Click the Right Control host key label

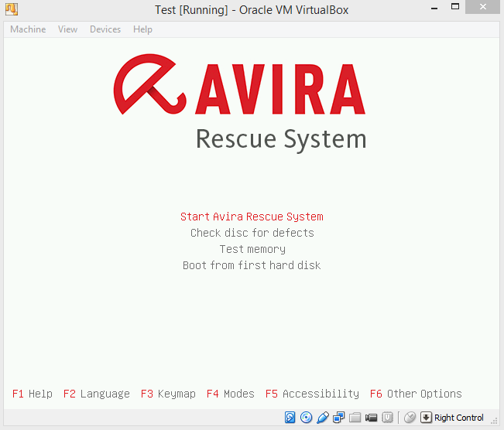tap(459, 418)
